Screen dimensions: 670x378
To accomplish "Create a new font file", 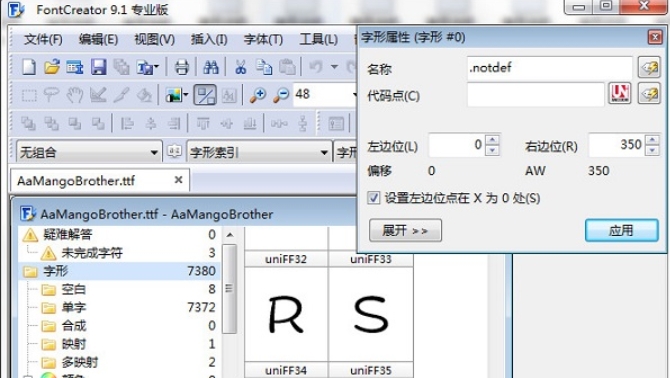I will (29, 67).
